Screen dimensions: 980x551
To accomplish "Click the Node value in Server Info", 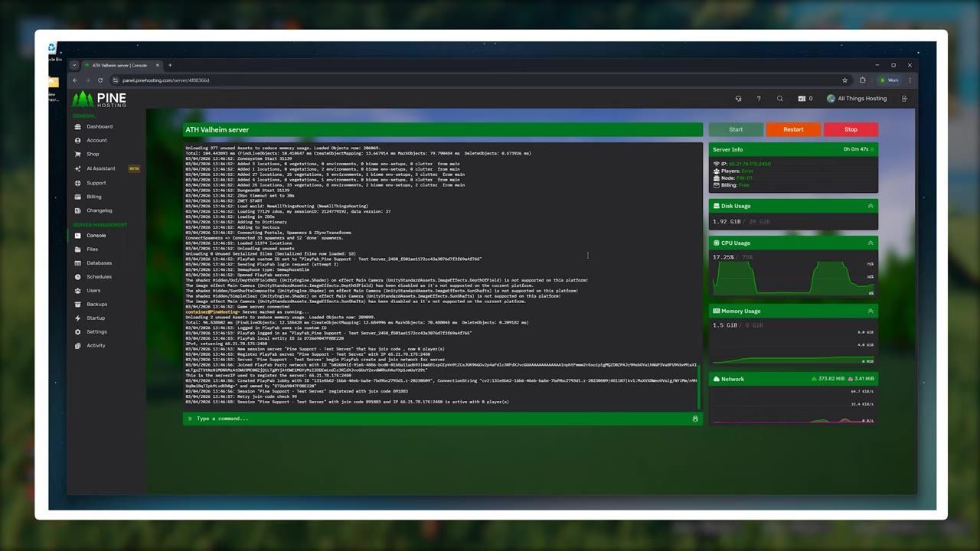I will coord(744,178).
